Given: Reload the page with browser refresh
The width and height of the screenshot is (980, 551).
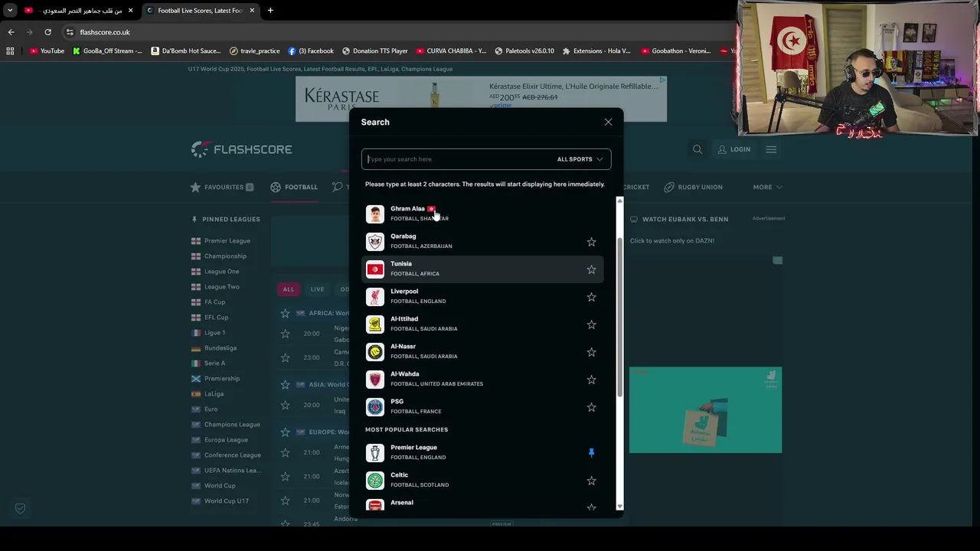Looking at the screenshot, I should tap(47, 32).
